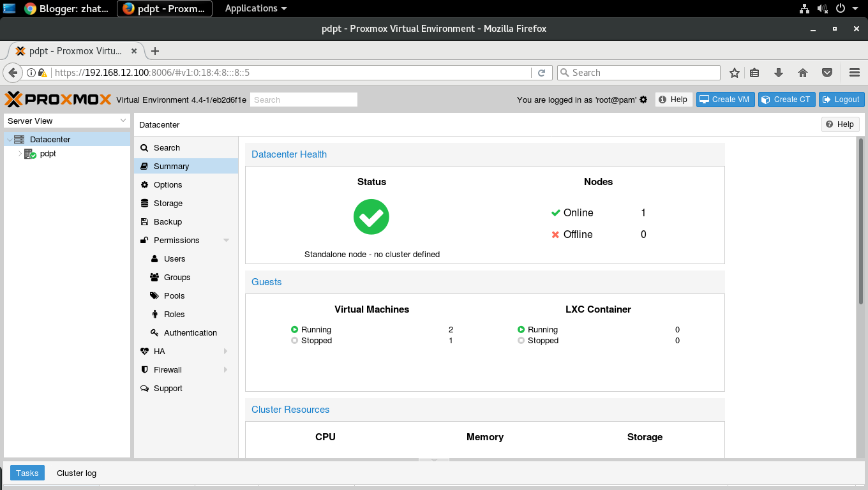Open the Firefox hamburger menu
The image size is (868, 490).
(855, 73)
